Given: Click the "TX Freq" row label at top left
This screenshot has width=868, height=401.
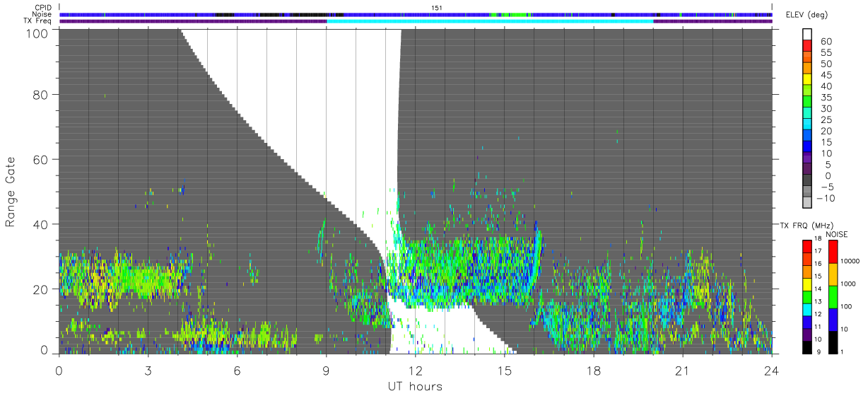Looking at the screenshot, I should [x=38, y=21].
